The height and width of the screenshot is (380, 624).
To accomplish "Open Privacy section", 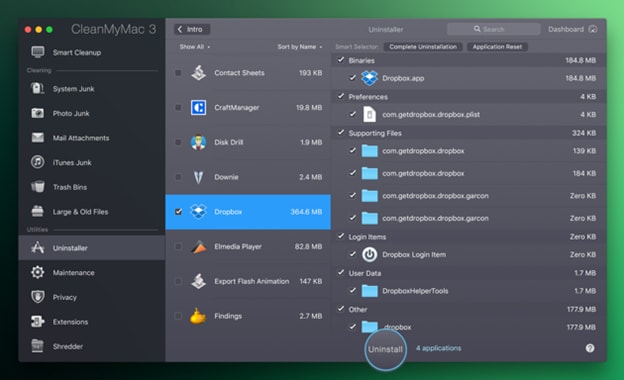I will click(x=92, y=297).
